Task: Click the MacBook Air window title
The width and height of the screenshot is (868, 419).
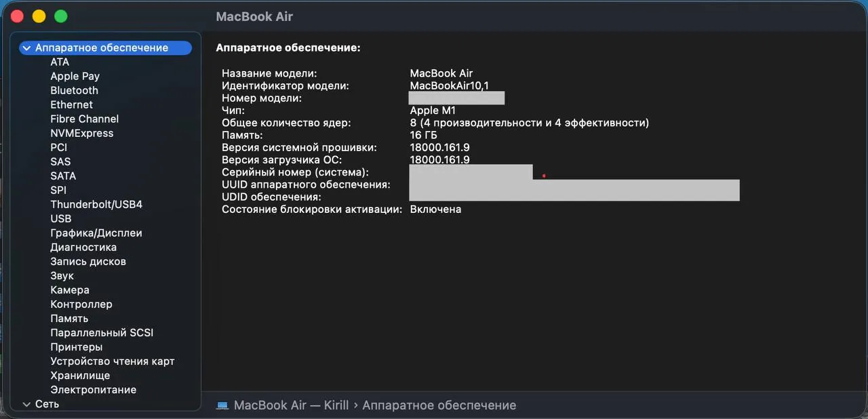Action: 254,16
